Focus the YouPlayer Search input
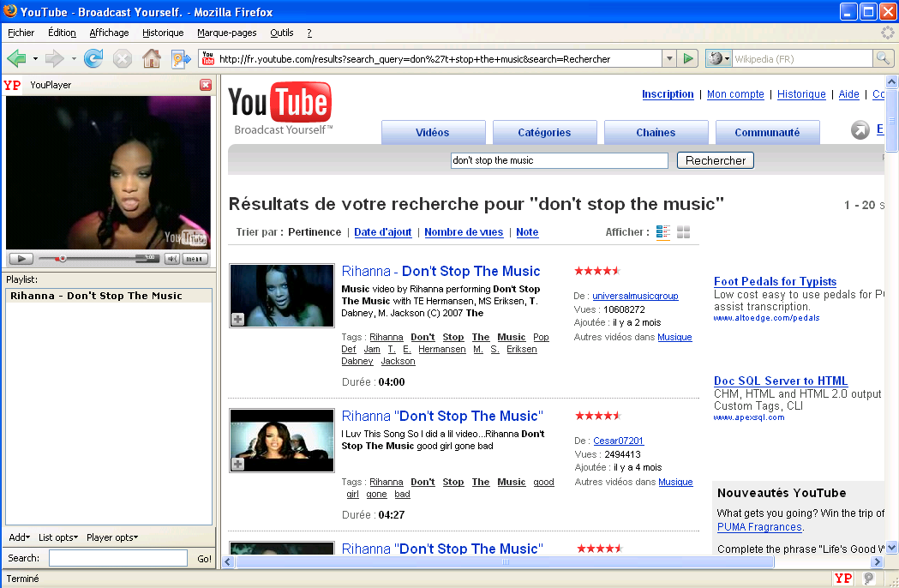 click(x=118, y=558)
